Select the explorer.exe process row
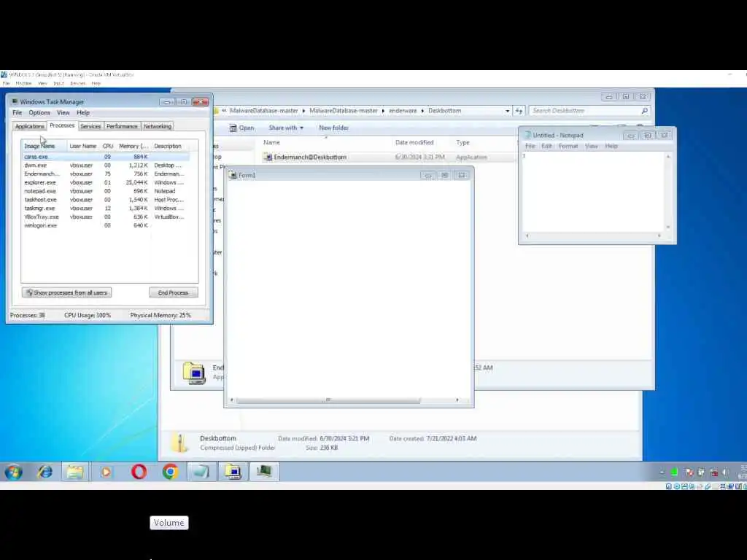747x560 pixels. click(x=106, y=182)
